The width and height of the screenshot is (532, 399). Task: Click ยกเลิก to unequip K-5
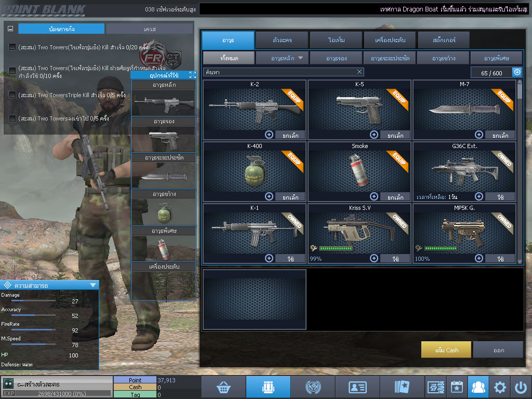pos(395,135)
